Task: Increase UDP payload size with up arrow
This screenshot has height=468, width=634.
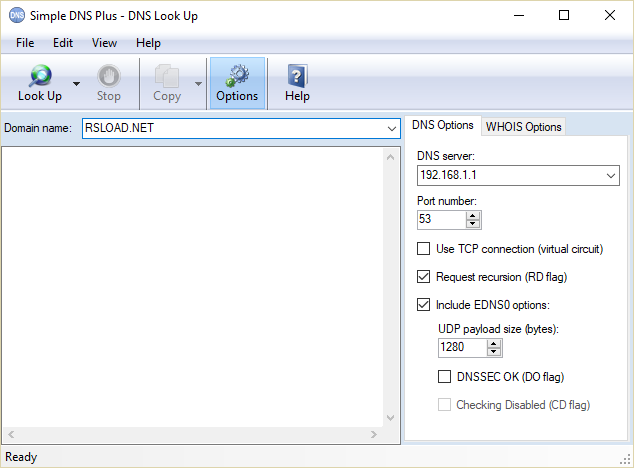Action: click(494, 344)
